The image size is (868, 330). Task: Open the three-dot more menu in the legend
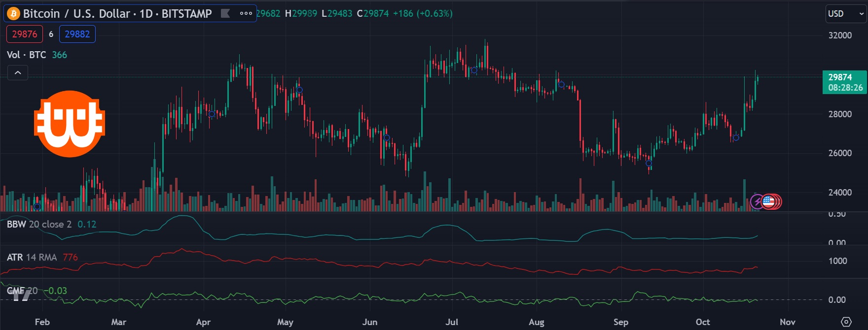click(x=246, y=13)
